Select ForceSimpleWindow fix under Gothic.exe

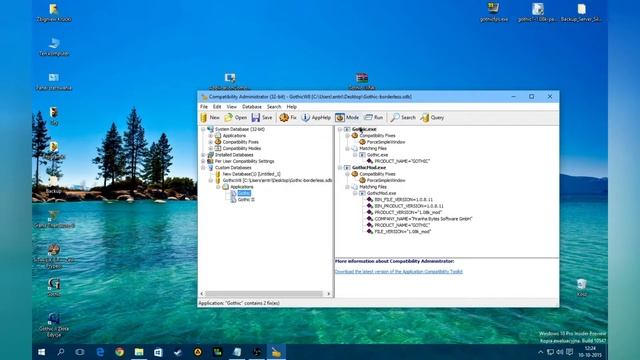[x=386, y=142]
